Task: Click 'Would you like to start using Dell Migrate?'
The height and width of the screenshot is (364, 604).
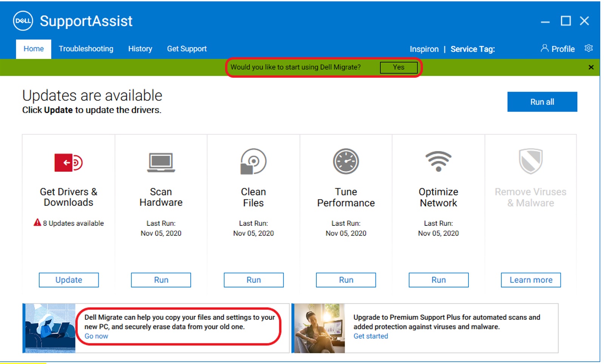Action: pos(296,67)
